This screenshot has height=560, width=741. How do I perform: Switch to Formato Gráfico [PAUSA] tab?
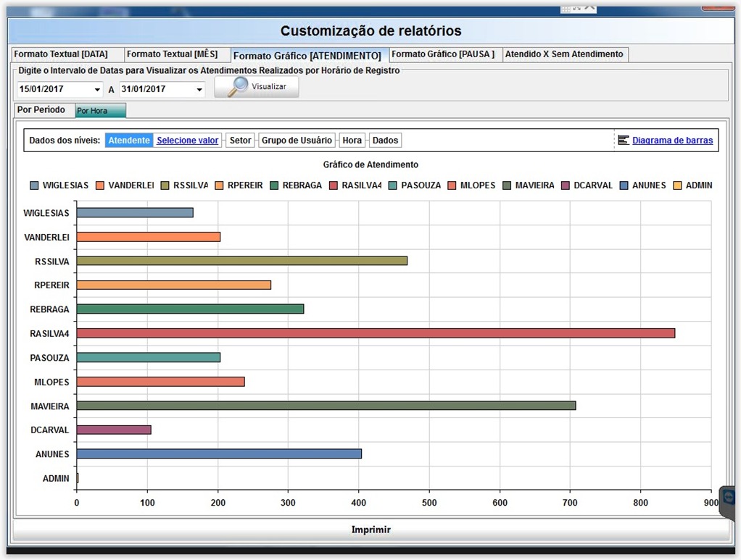tap(443, 54)
